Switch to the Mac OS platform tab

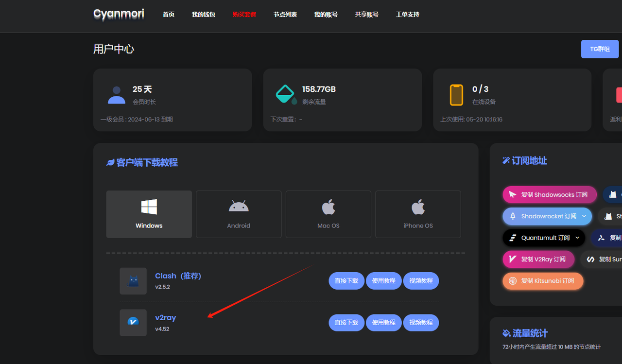point(328,214)
